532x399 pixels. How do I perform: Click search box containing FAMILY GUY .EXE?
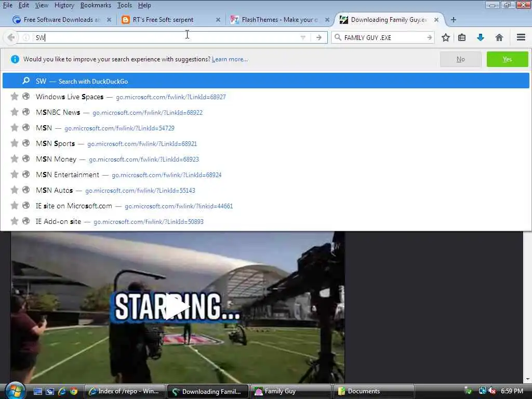(x=383, y=37)
